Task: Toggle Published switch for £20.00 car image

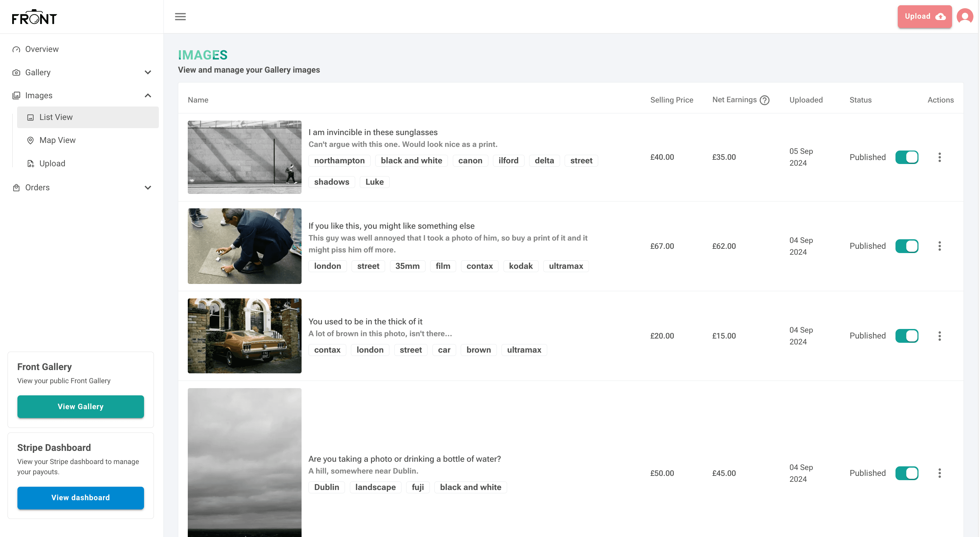Action: pos(907,336)
